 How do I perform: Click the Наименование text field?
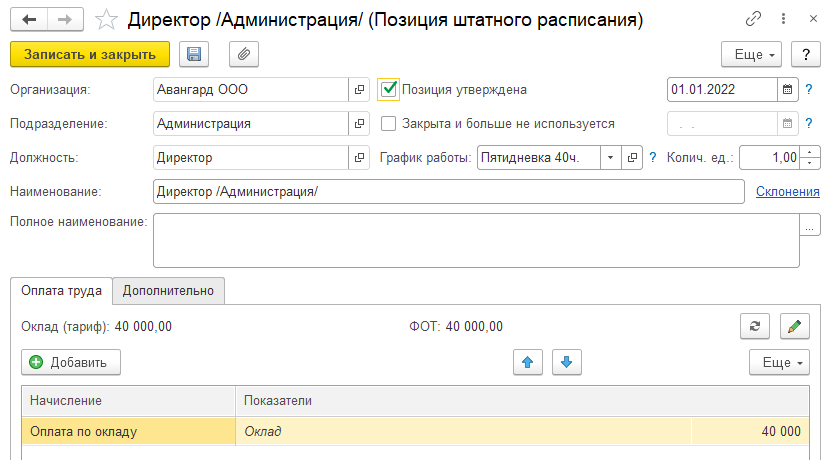click(448, 191)
